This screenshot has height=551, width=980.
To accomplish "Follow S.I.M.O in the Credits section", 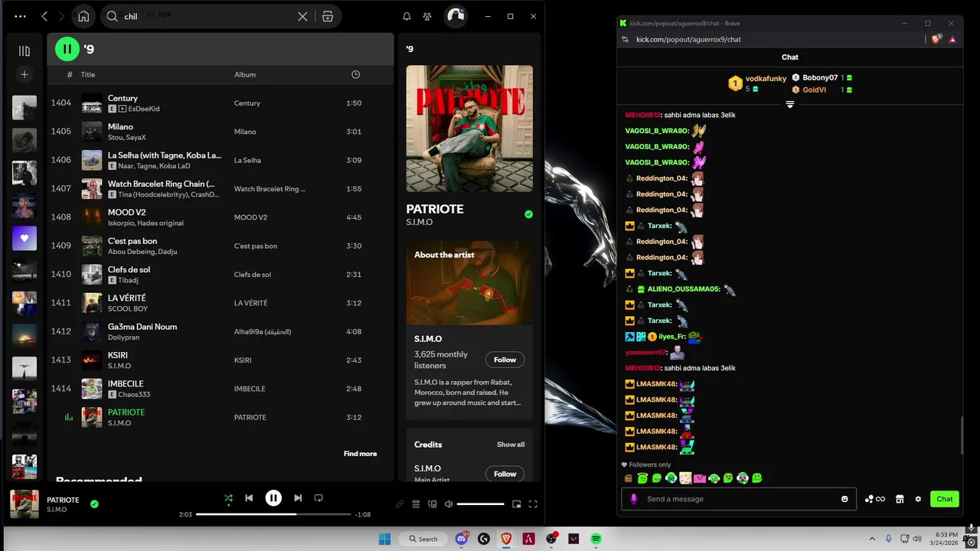I will pos(505,474).
